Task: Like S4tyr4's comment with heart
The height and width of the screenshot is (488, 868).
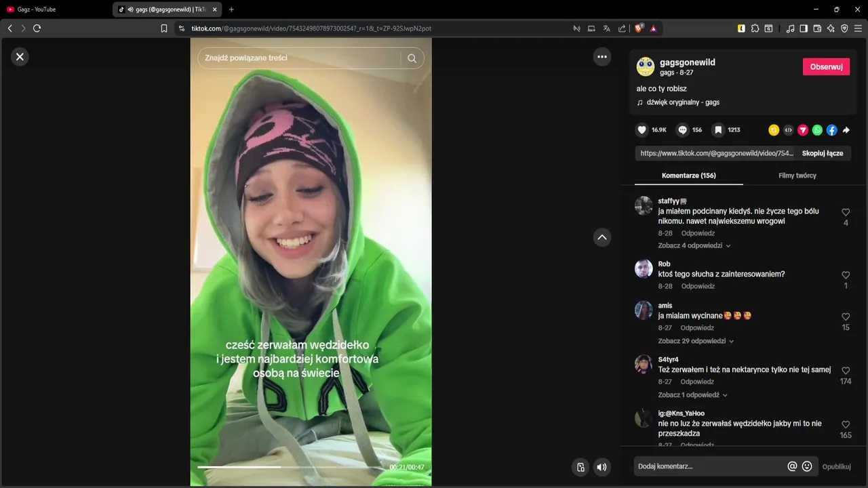Action: pyautogui.click(x=846, y=371)
